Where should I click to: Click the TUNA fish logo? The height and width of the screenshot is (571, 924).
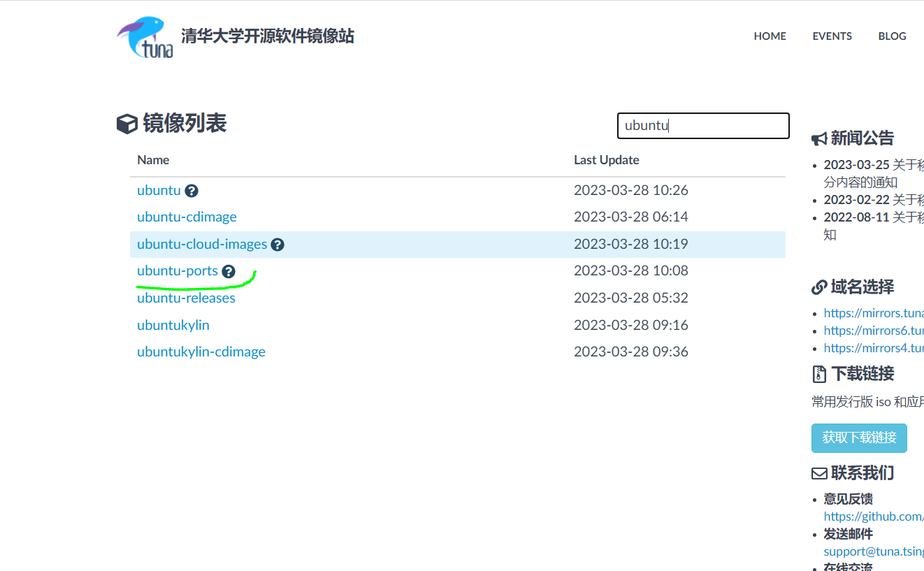[x=143, y=36]
